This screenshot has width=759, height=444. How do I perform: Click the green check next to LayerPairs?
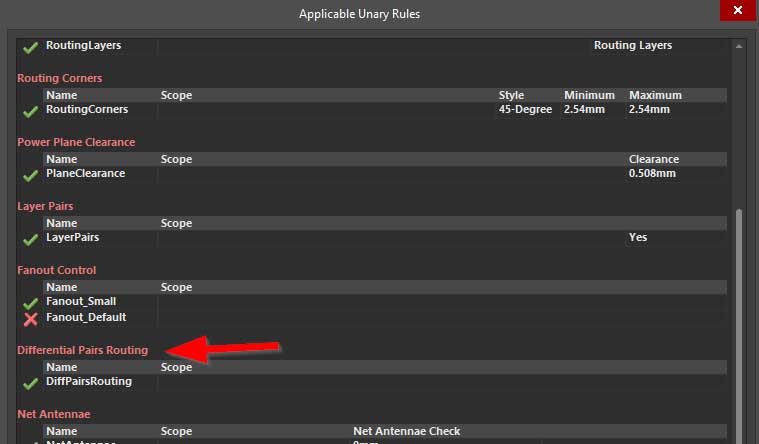[30, 239]
